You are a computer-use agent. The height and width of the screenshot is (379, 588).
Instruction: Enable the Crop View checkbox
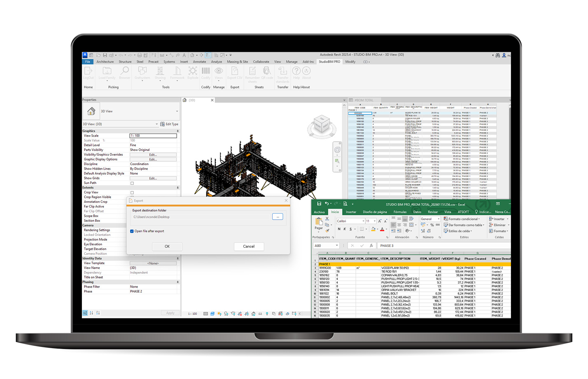(x=132, y=193)
